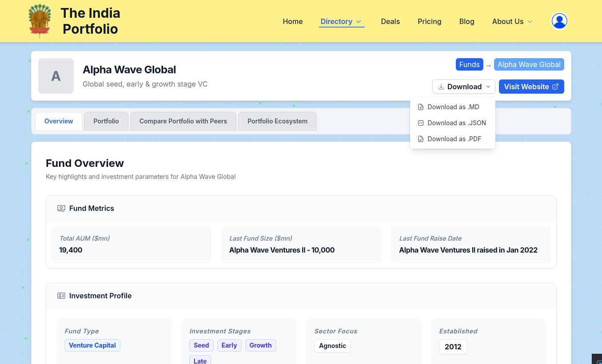Collapse the Download dropdown chevron
The image size is (602, 364).
point(488,87)
